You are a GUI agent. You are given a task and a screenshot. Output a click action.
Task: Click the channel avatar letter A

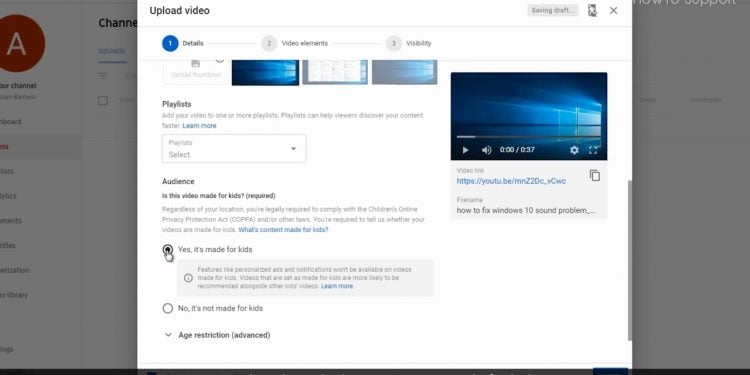pyautogui.click(x=18, y=44)
